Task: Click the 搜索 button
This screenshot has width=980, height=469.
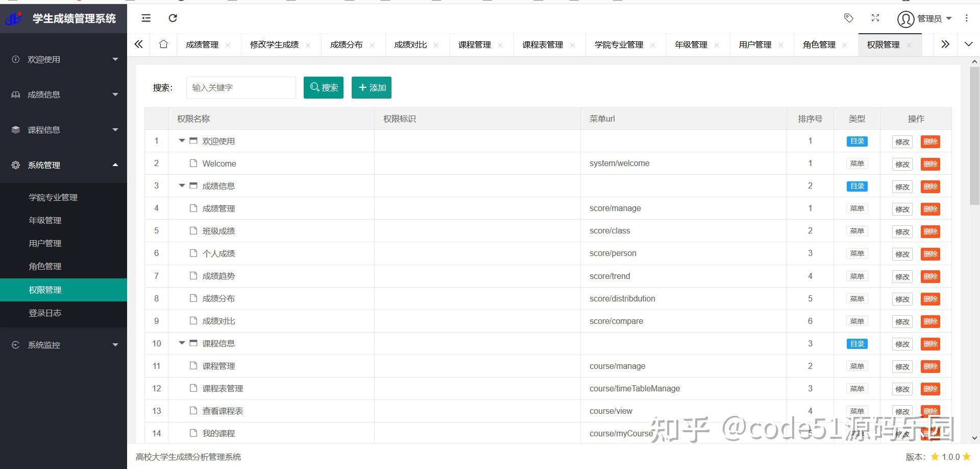Action: 323,87
